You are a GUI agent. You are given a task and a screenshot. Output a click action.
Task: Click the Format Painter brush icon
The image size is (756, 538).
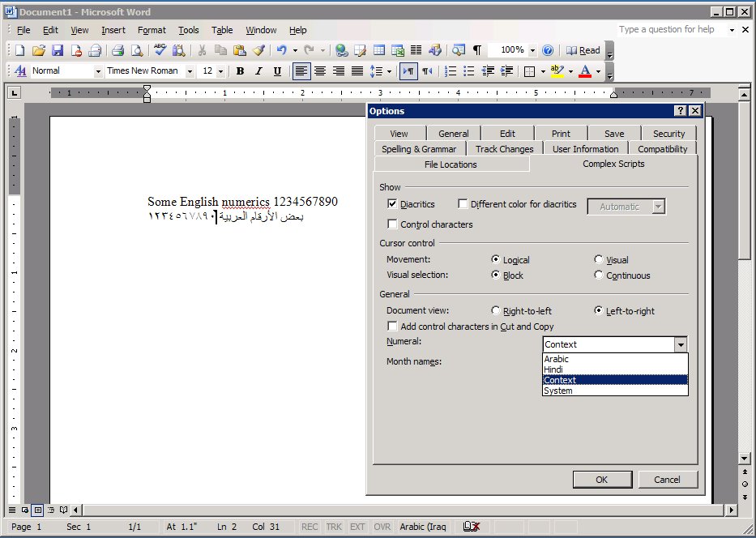pos(258,50)
